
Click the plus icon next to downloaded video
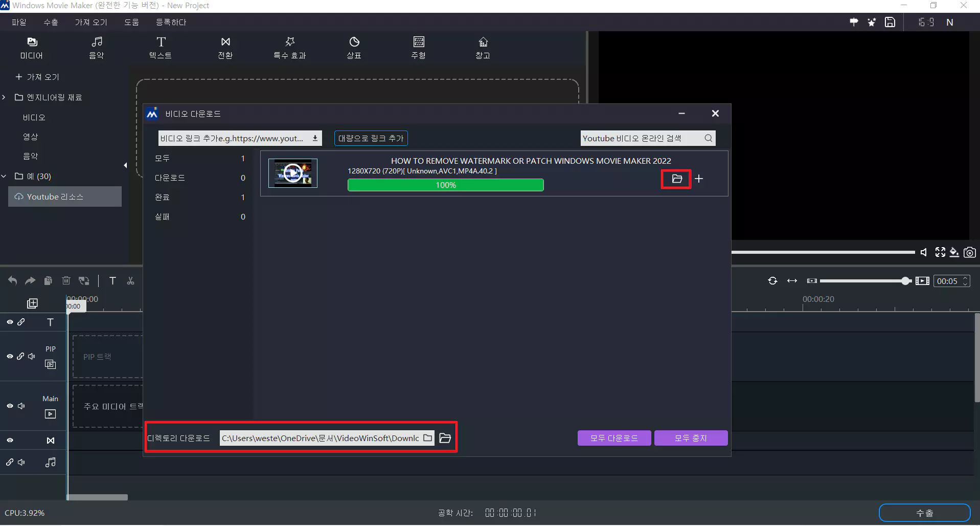tap(699, 179)
